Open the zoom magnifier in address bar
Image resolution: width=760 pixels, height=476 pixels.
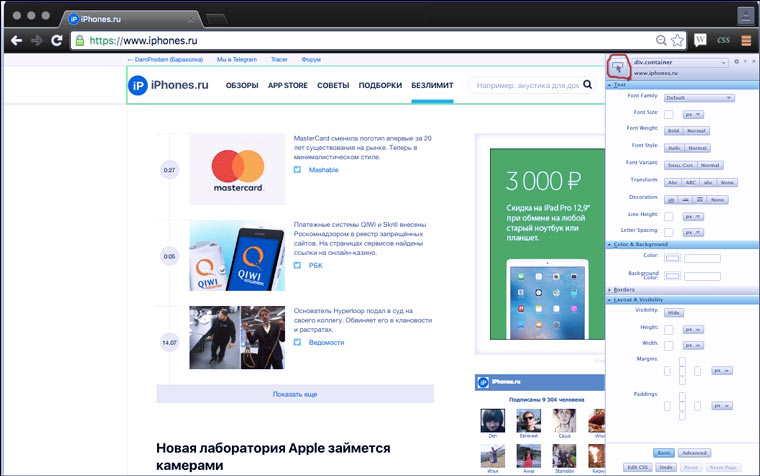click(x=661, y=41)
